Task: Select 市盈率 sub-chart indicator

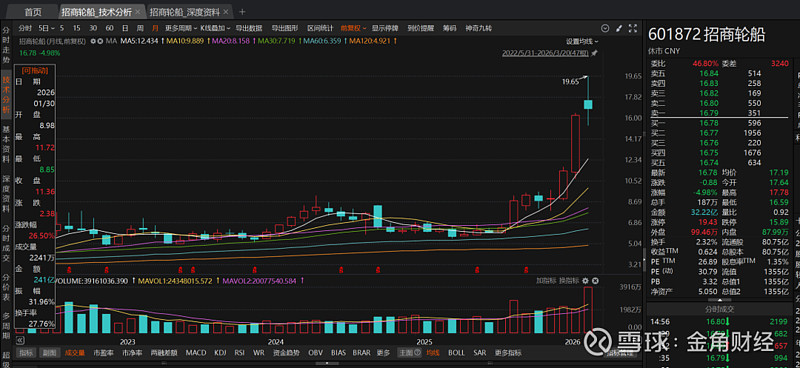Action: click(x=104, y=353)
